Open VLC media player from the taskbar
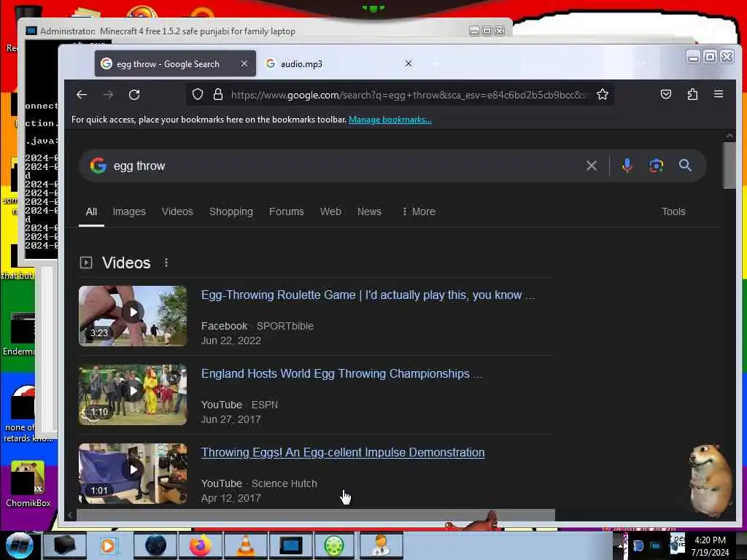The image size is (747, 560). point(245,545)
